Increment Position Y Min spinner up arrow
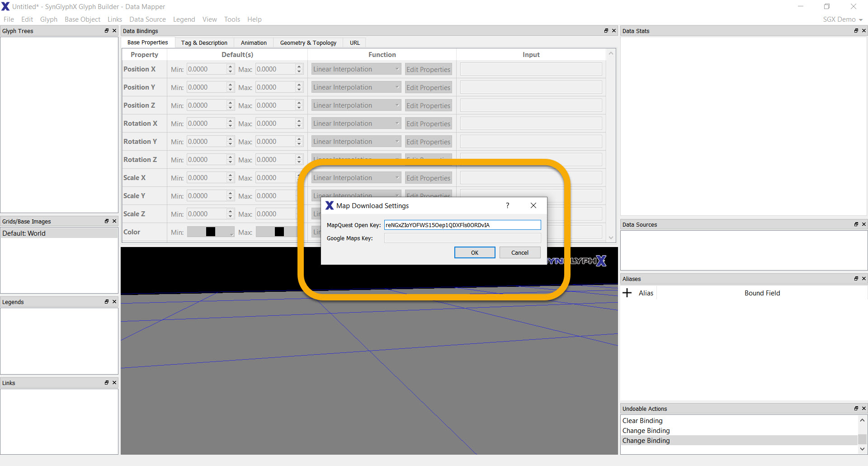The image size is (868, 466). [231, 85]
